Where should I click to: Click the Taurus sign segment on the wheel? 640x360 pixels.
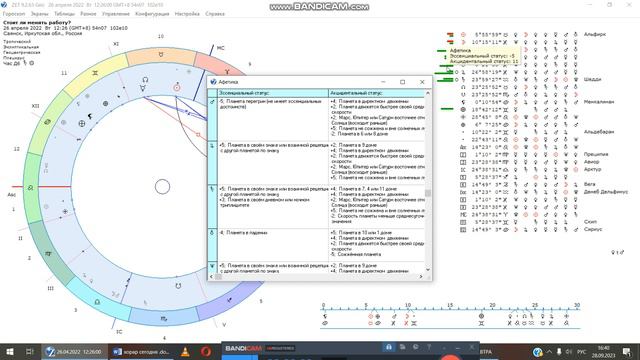click(x=161, y=55)
